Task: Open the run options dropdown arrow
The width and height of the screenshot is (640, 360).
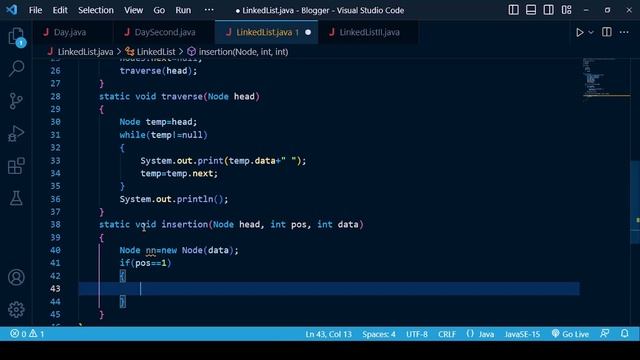Action: (591, 32)
